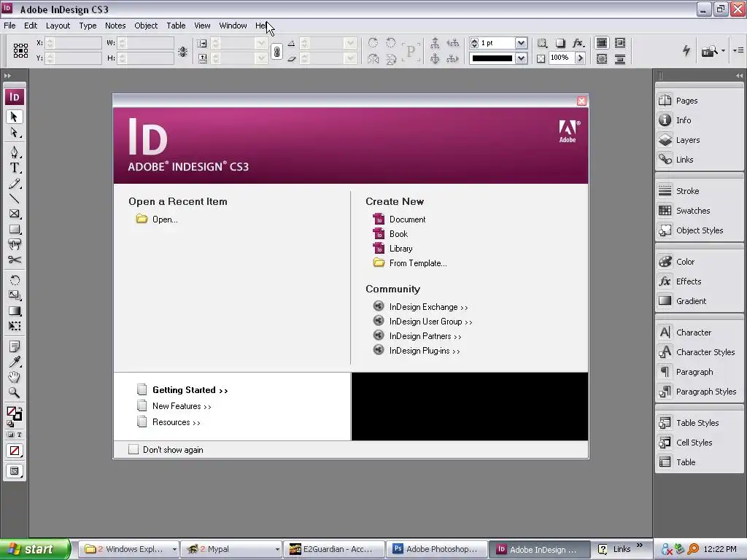747x560 pixels.
Task: Select the Gradient Swatch tool
Action: pos(15,311)
